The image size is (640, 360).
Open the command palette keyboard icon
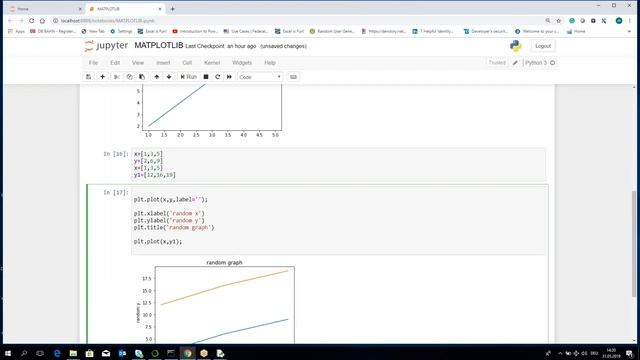(293, 77)
